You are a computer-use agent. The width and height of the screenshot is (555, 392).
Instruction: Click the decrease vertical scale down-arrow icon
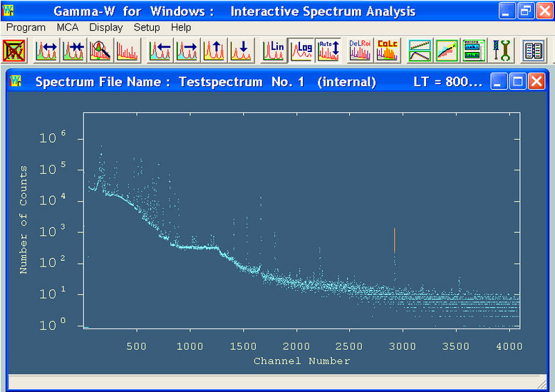(242, 51)
